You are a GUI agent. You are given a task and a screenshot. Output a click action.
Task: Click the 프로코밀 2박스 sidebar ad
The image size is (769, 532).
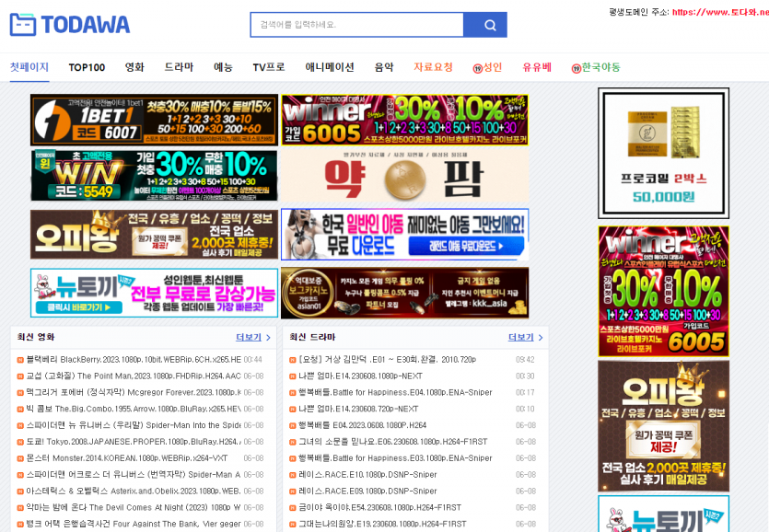coord(664,153)
